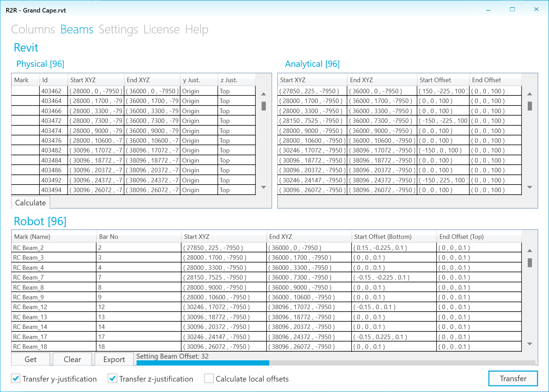549x392 pixels.
Task: Select the Physical row with Id 403472
Action: tap(133, 121)
